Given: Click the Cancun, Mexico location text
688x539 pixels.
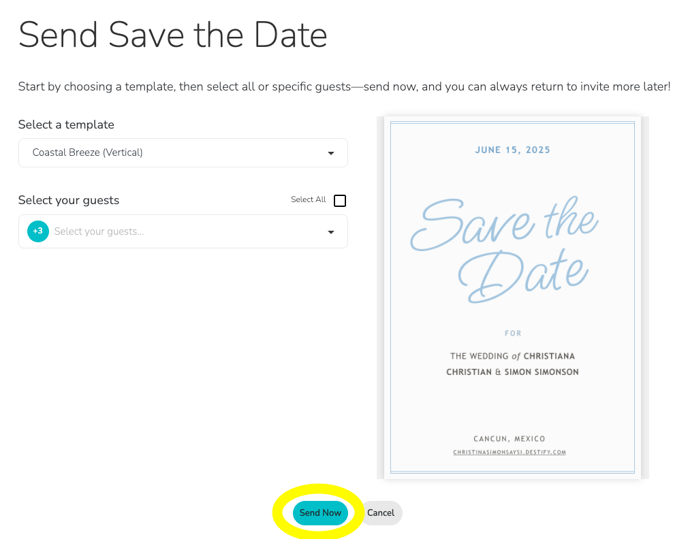Looking at the screenshot, I should pyautogui.click(x=509, y=438).
